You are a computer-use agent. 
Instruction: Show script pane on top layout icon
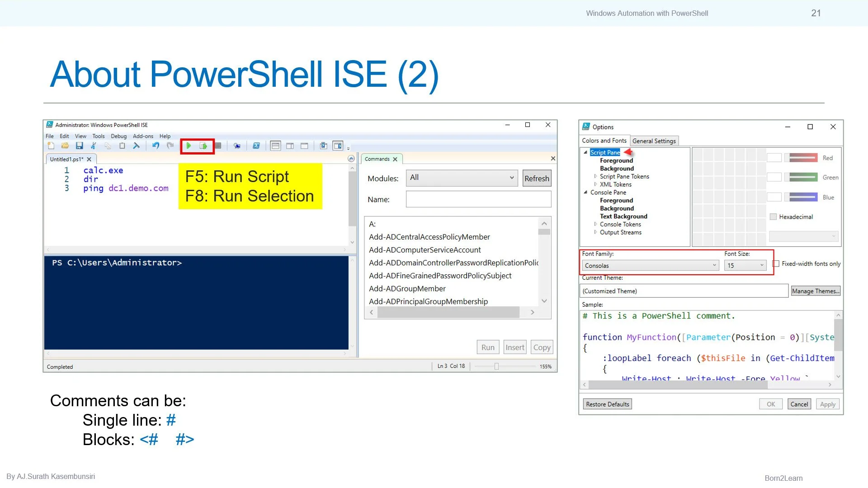point(275,145)
